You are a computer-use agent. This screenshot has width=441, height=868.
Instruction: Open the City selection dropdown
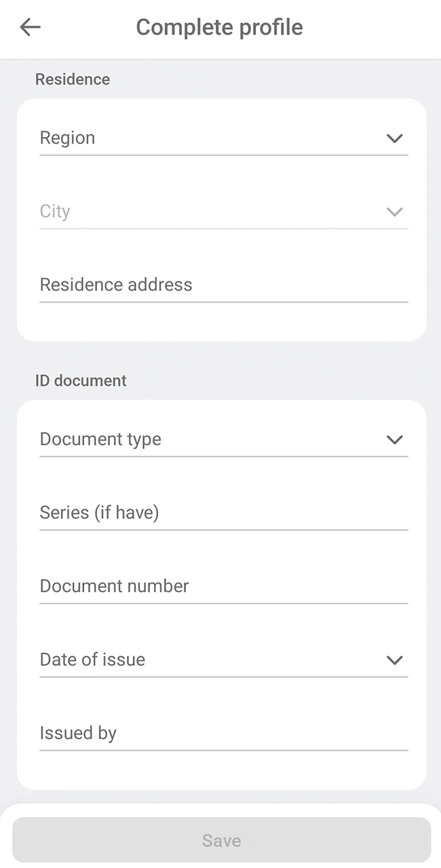220,212
